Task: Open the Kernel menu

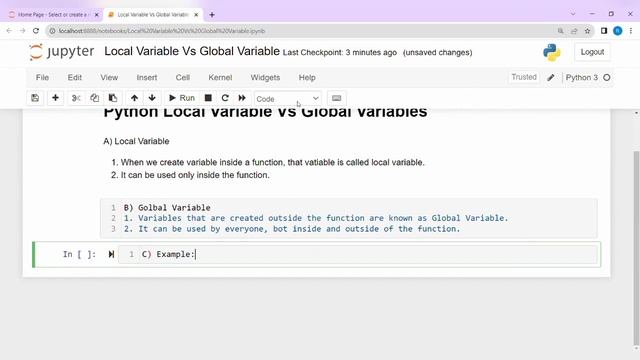Action: (x=220, y=78)
